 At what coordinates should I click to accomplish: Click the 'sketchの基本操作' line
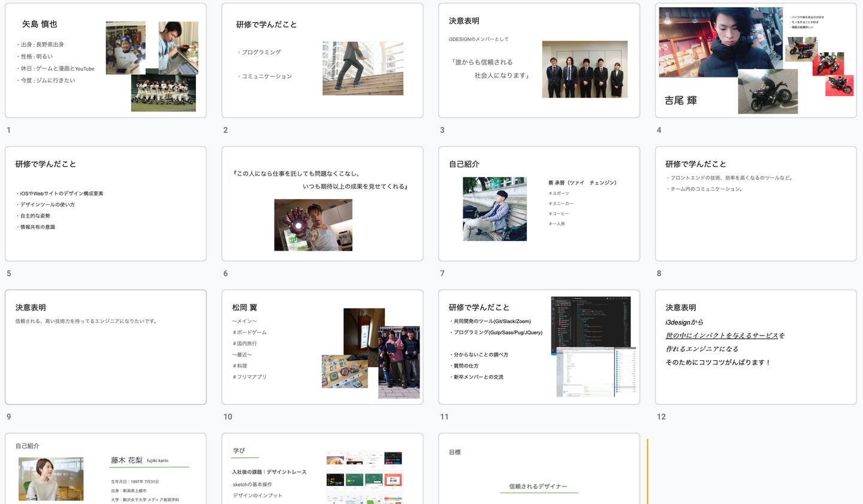[252, 484]
